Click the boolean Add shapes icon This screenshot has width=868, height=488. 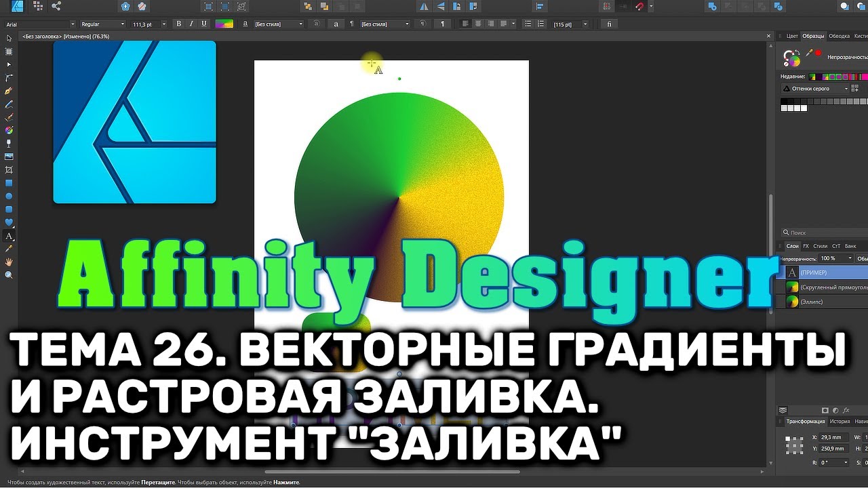click(712, 6)
